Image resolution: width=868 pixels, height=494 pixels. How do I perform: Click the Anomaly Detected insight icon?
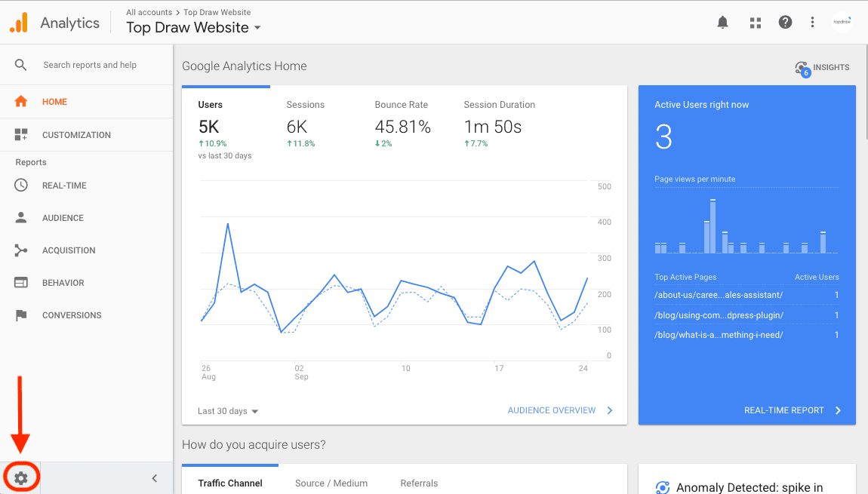point(662,487)
